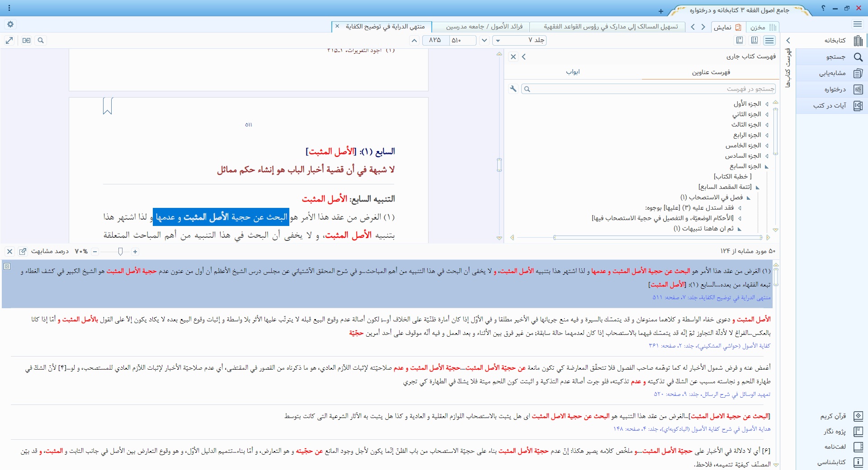The width and height of the screenshot is (868, 470).
Task: Increase similarity percentage with plus
Action: pos(135,252)
